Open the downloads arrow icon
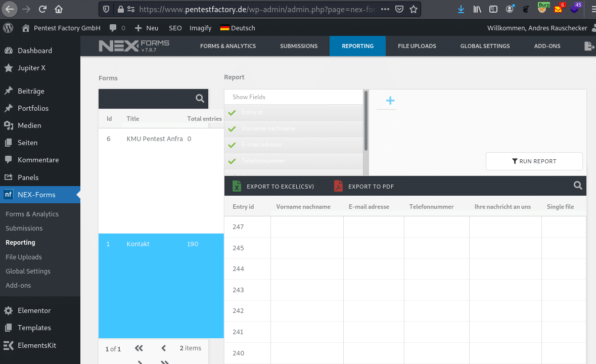 (x=461, y=9)
